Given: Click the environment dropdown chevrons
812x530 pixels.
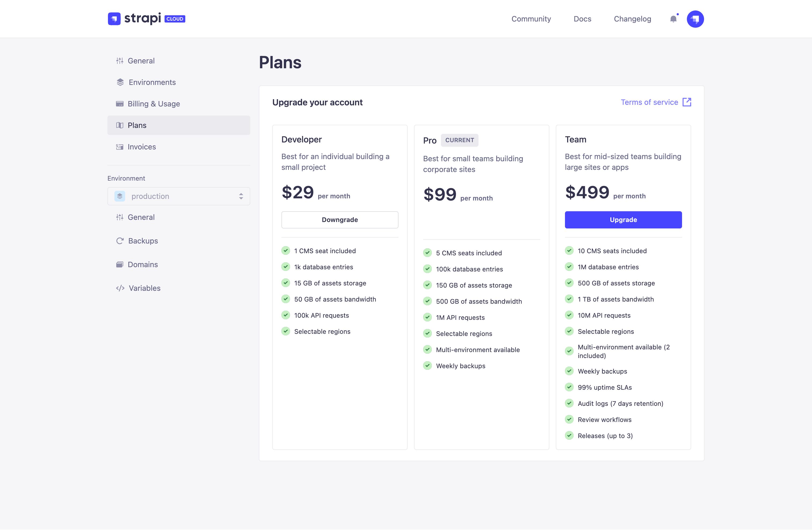Looking at the screenshot, I should pyautogui.click(x=241, y=196).
